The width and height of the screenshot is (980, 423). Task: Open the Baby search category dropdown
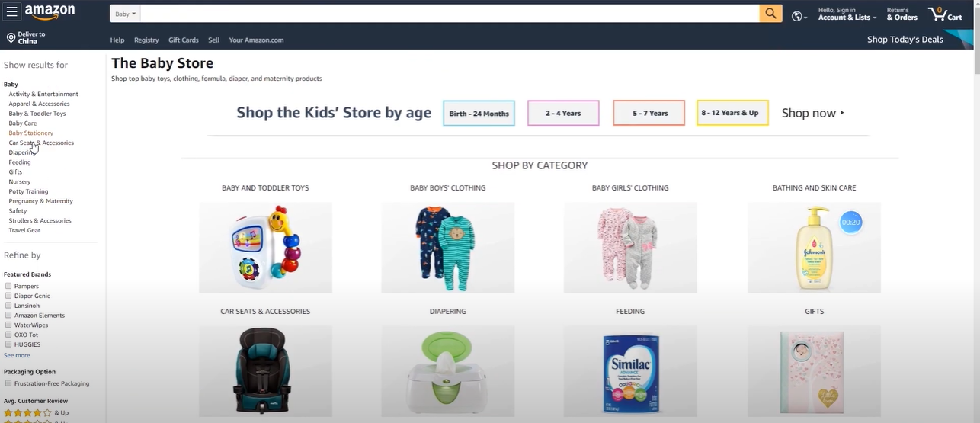tap(126, 14)
